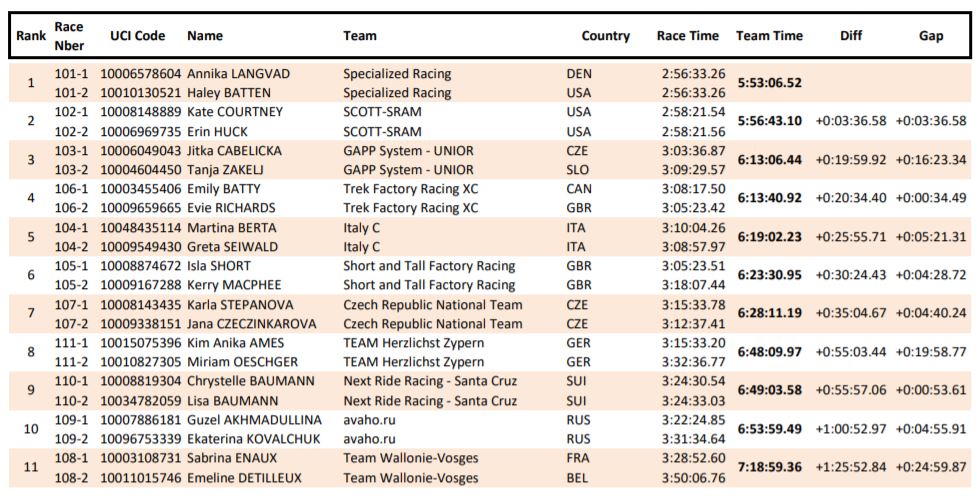
Task: Click the name Annika LANGVAD
Action: point(239,74)
